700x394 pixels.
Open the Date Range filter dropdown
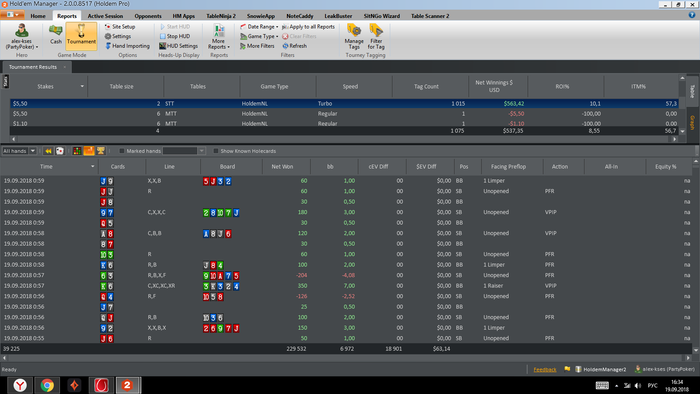point(259,27)
